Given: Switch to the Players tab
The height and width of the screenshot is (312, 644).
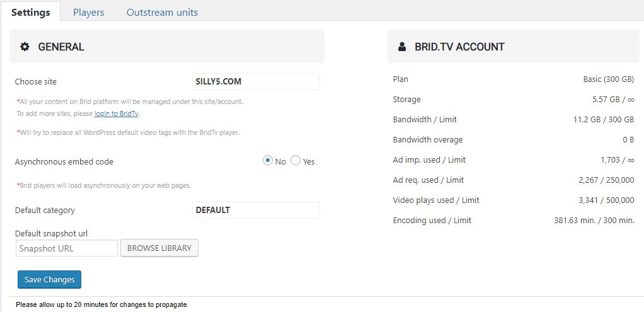Looking at the screenshot, I should click(88, 12).
